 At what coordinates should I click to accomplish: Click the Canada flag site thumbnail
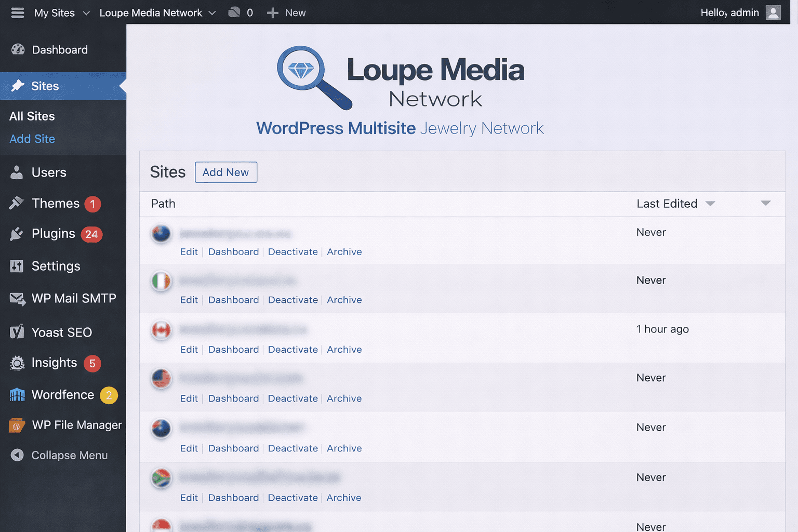(x=161, y=330)
